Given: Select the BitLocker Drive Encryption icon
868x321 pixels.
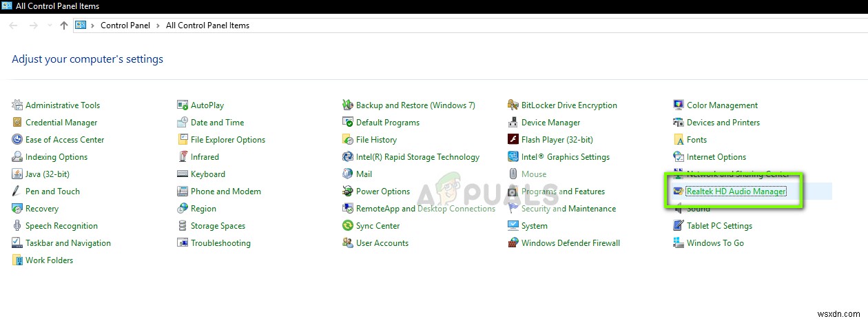Looking at the screenshot, I should [513, 105].
